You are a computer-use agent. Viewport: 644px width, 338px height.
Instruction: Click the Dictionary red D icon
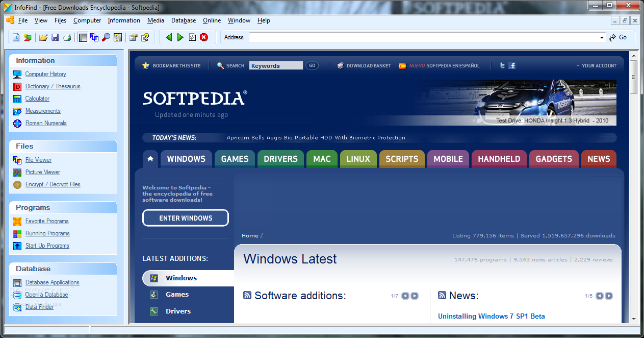[x=17, y=86]
